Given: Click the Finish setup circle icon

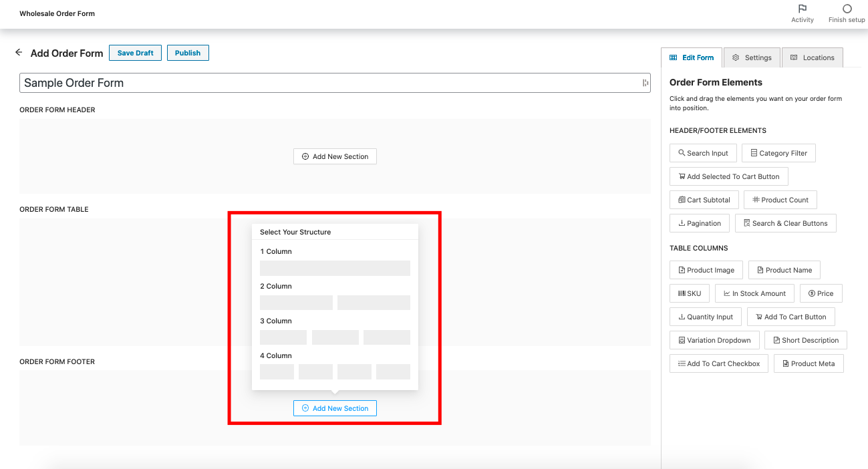Looking at the screenshot, I should click(x=847, y=9).
